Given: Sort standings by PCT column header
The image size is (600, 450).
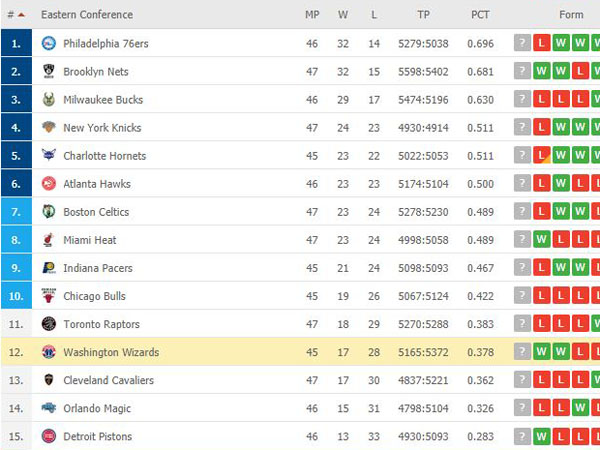Looking at the screenshot, I should click(x=480, y=15).
